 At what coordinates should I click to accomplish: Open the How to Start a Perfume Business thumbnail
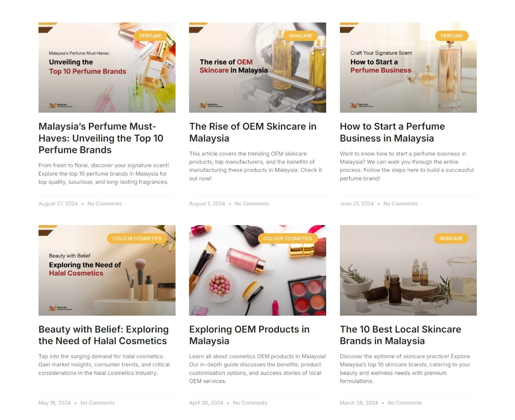click(408, 67)
